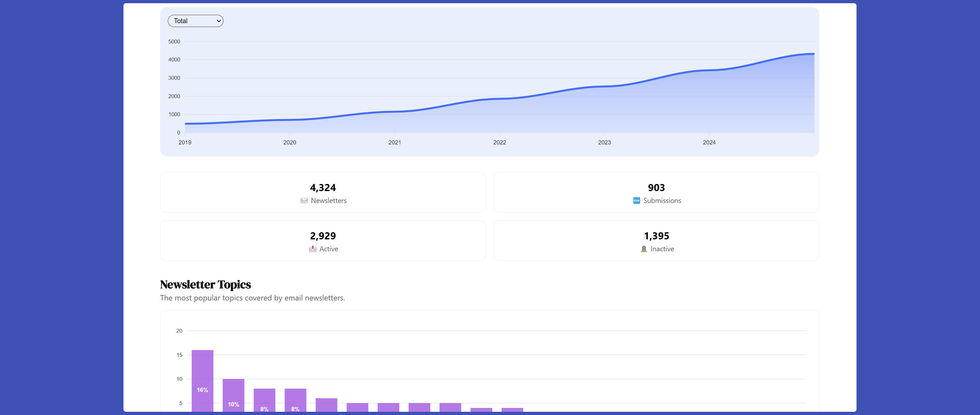Click the 2020 x-axis label

coord(289,143)
